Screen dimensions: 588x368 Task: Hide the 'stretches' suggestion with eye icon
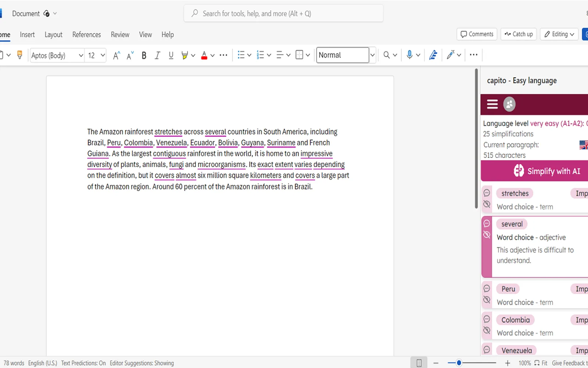487,204
